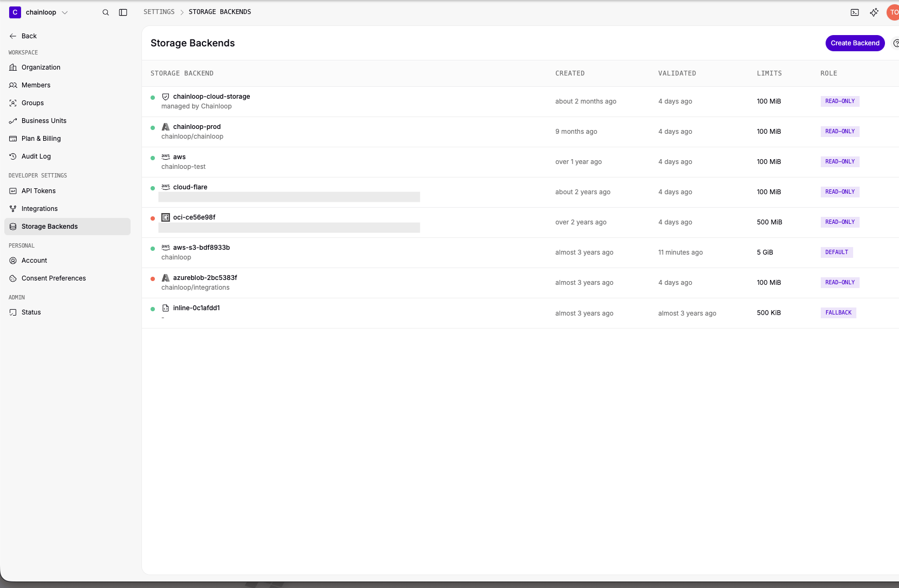
Task: Click the 'chainloop-test' subtitle text
Action: pyautogui.click(x=183, y=167)
